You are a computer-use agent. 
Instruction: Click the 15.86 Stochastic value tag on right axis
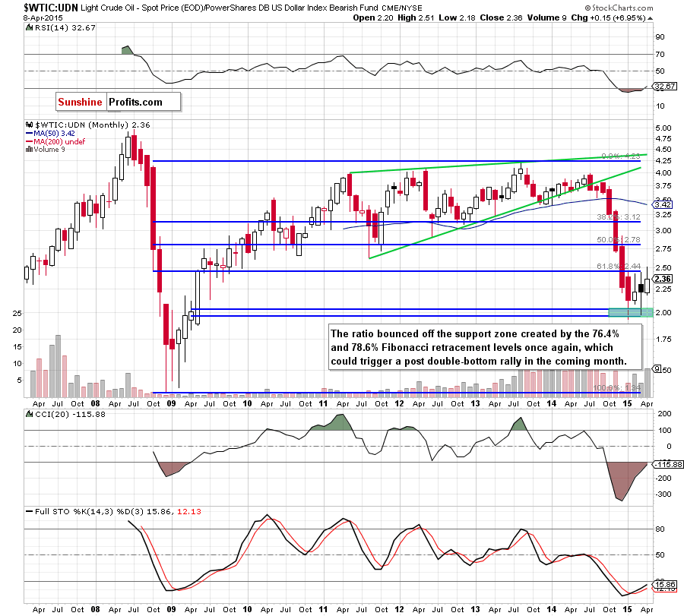click(665, 585)
